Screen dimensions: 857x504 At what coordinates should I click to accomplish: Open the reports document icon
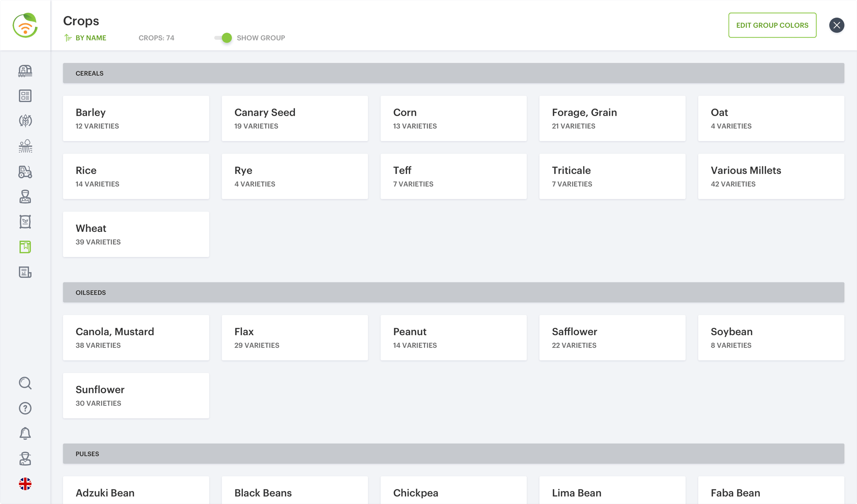25,272
